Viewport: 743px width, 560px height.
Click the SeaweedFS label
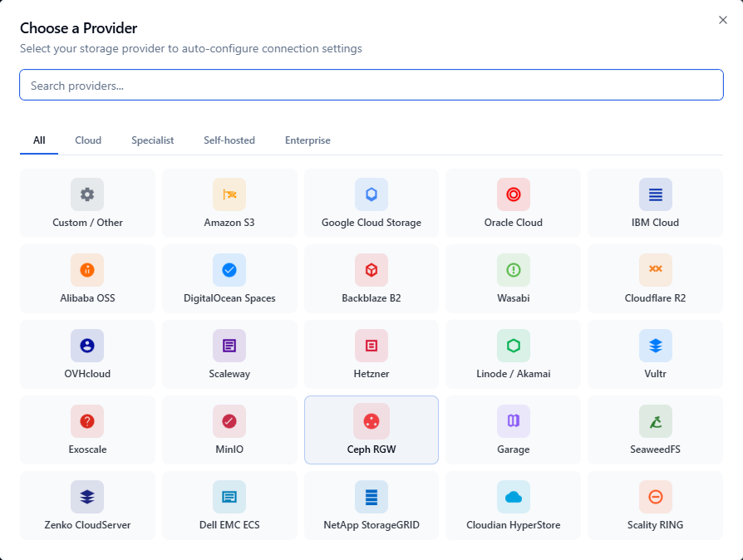656,449
